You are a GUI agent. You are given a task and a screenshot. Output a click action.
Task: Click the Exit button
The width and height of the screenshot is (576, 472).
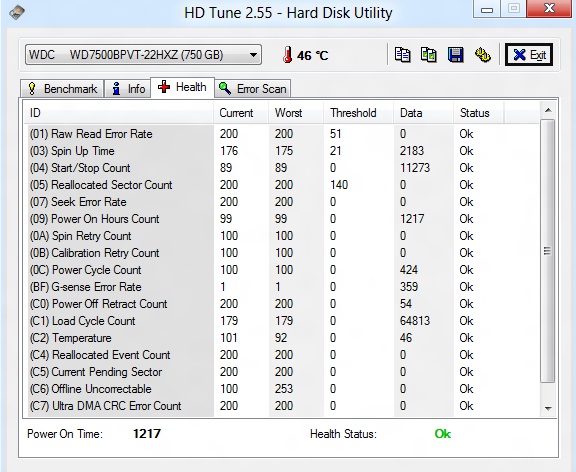[529, 55]
